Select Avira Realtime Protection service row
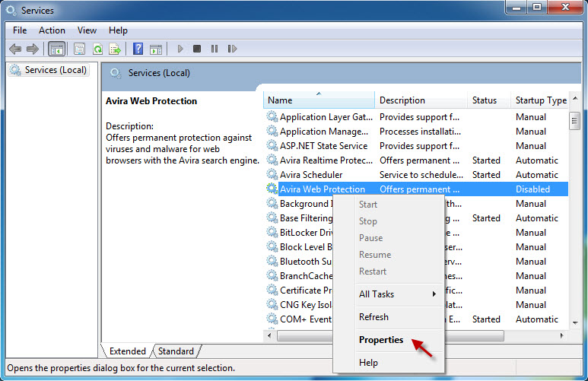The image size is (588, 381). 416,160
